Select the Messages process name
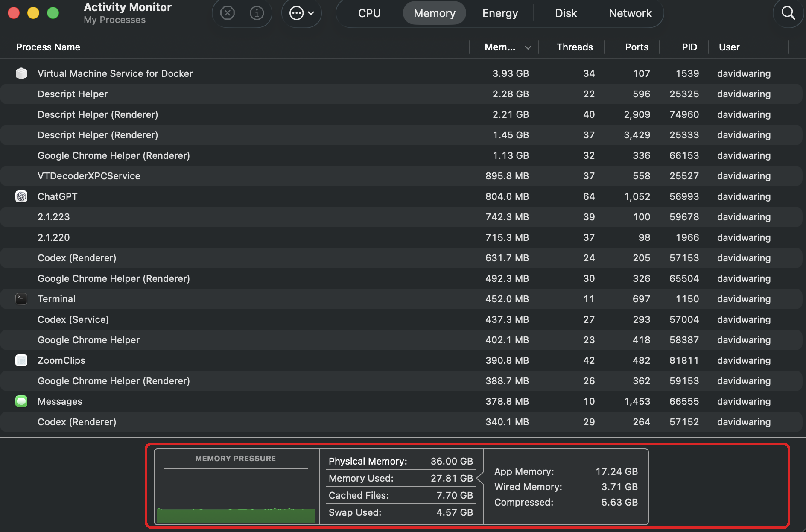Image resolution: width=806 pixels, height=532 pixels. pyautogui.click(x=60, y=401)
